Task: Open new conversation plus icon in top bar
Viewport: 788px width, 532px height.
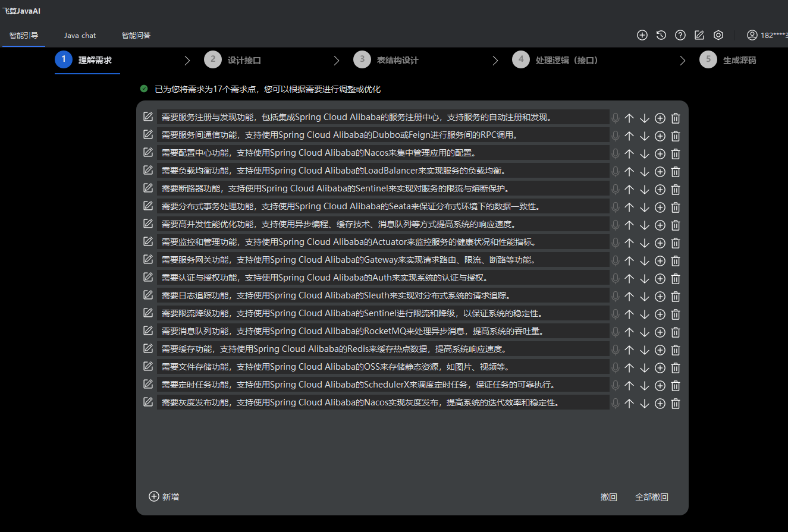Action: [642, 35]
